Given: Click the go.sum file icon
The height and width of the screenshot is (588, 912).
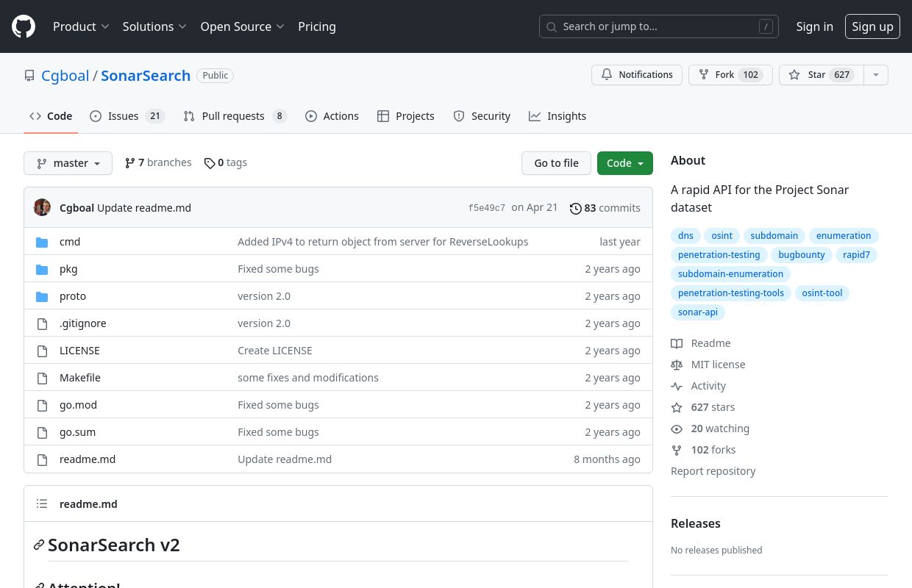Looking at the screenshot, I should 42,432.
